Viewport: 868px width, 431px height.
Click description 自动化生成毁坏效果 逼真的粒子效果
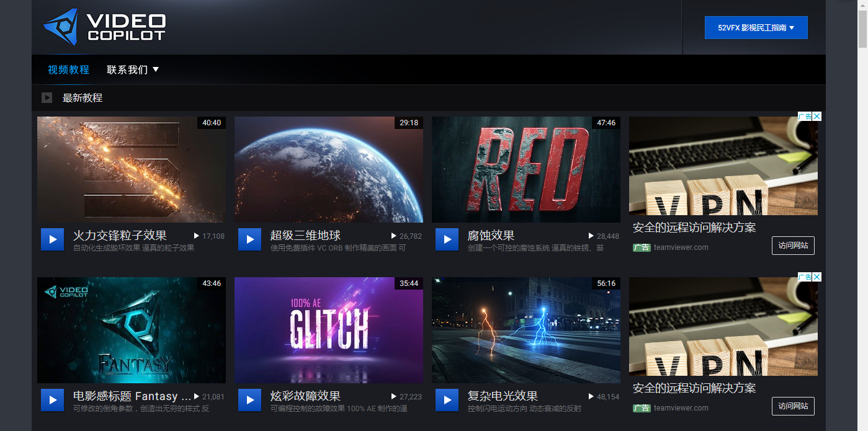click(x=134, y=248)
